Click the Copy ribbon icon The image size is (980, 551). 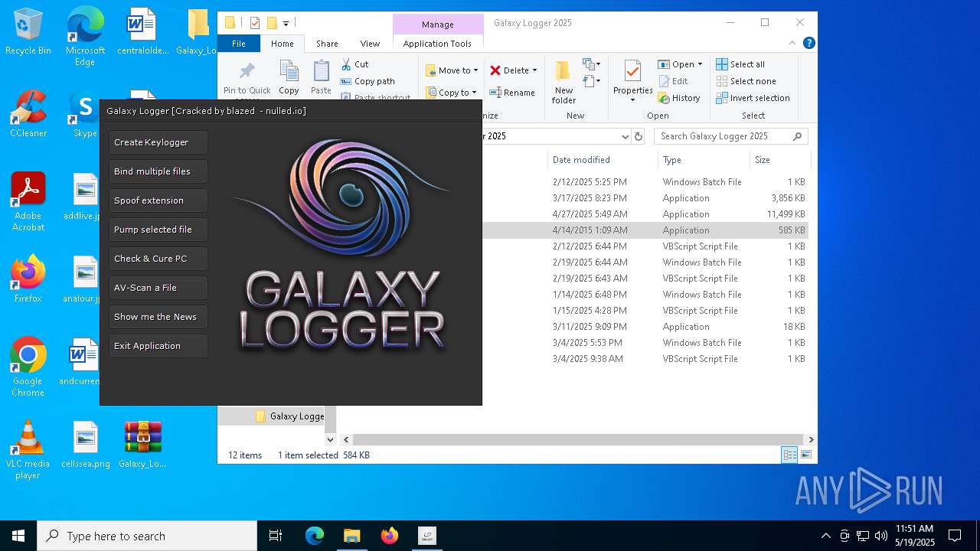click(x=289, y=78)
